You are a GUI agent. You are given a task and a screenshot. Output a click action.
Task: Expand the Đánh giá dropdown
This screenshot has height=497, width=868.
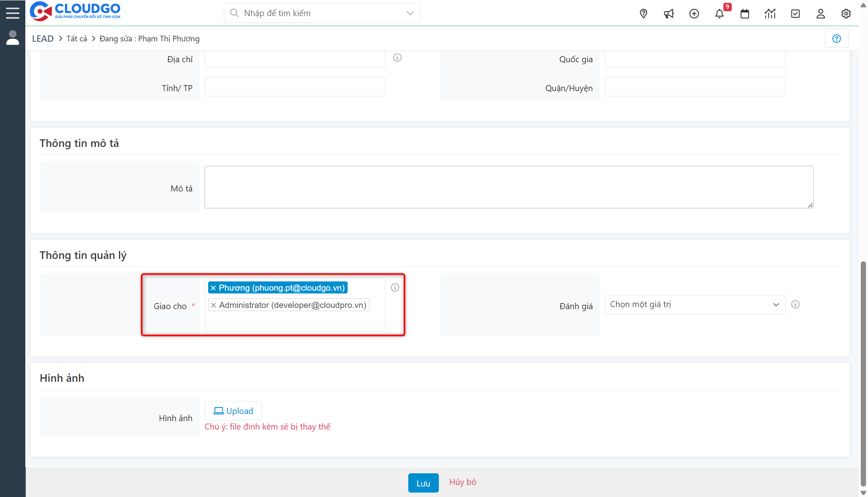click(x=695, y=305)
